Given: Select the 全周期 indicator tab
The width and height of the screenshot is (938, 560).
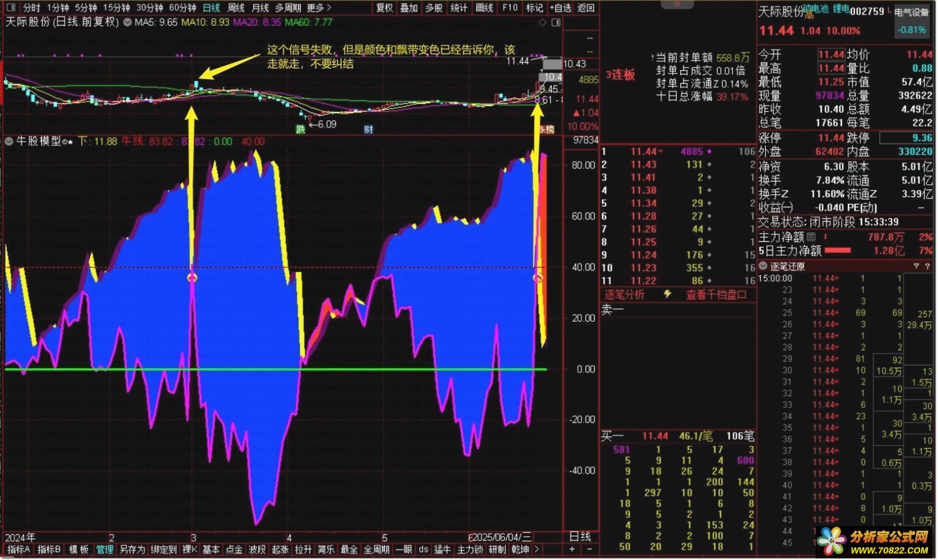Looking at the screenshot, I should point(377,550).
